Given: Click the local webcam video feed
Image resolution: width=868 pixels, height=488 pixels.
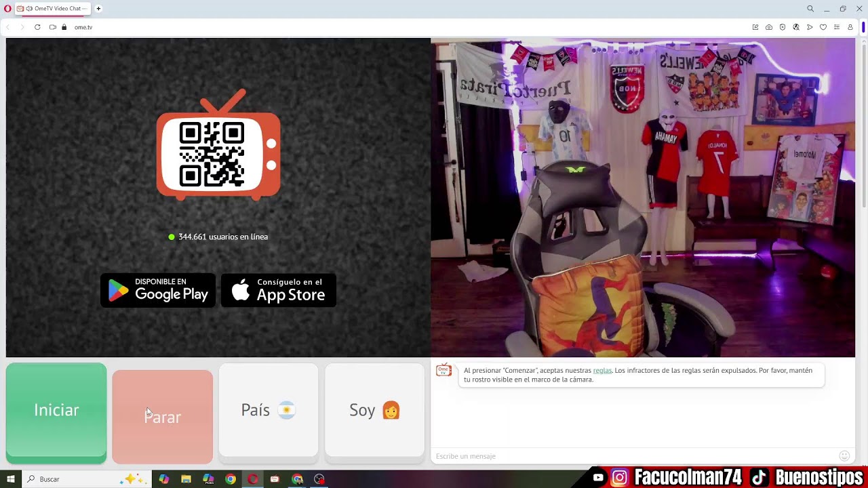Looking at the screenshot, I should point(643,197).
